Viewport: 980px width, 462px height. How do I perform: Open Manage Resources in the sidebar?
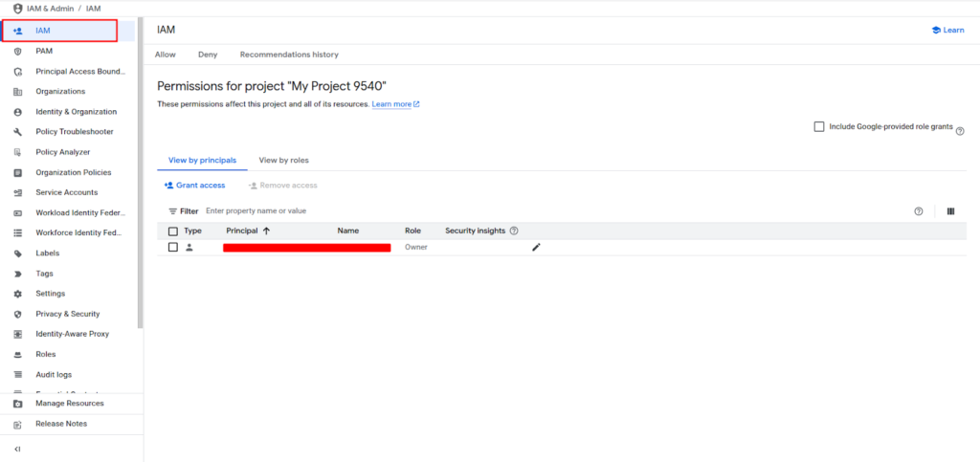tap(68, 404)
